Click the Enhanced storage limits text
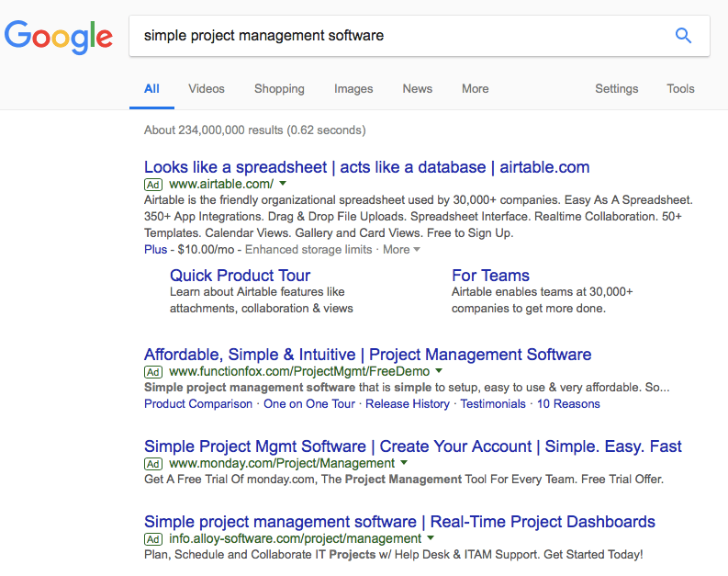This screenshot has width=728, height=576. [x=308, y=250]
